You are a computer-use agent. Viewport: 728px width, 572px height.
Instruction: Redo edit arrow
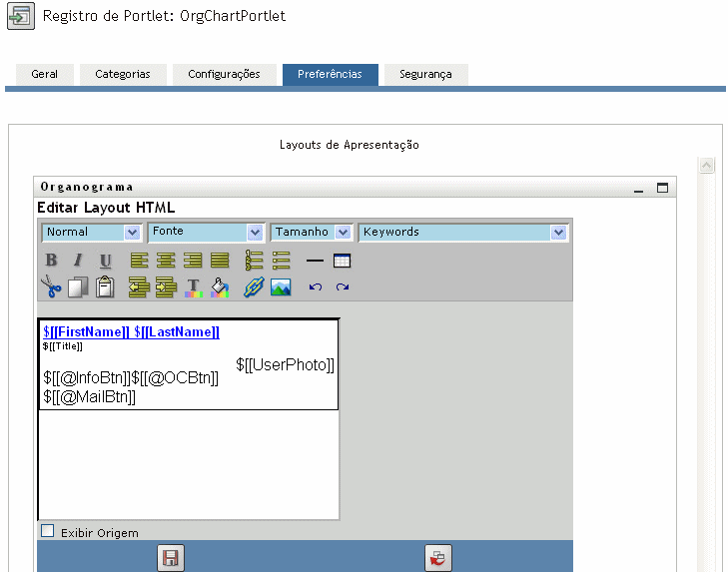[x=343, y=286]
